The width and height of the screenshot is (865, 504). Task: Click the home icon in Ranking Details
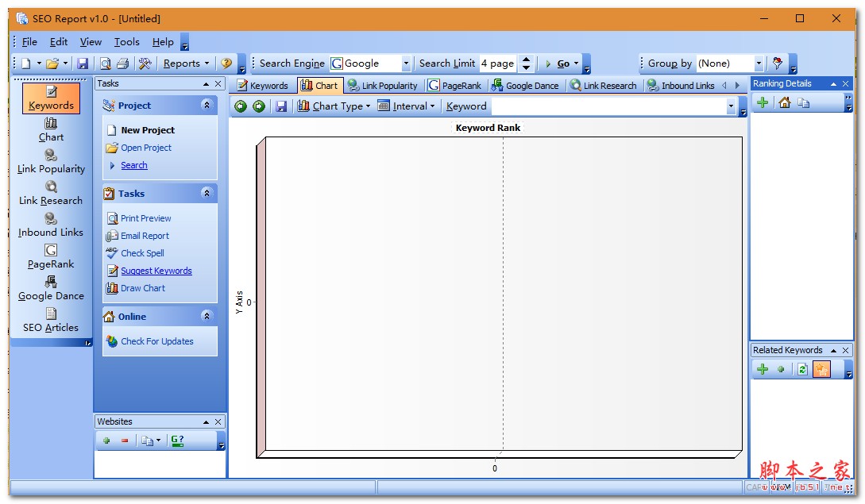(x=785, y=102)
